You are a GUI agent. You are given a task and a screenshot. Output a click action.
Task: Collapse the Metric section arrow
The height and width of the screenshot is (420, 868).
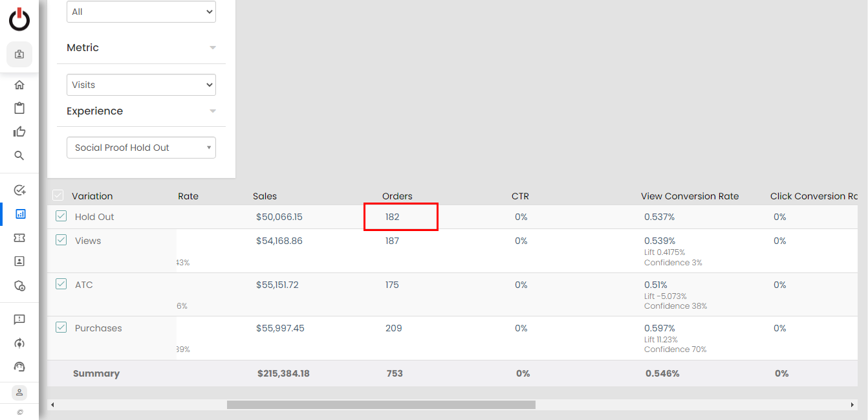coord(213,48)
